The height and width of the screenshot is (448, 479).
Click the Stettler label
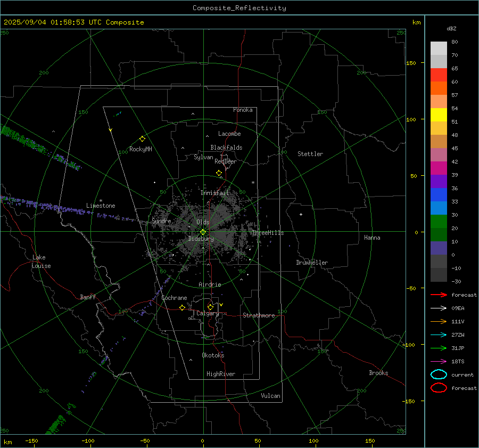310,154
